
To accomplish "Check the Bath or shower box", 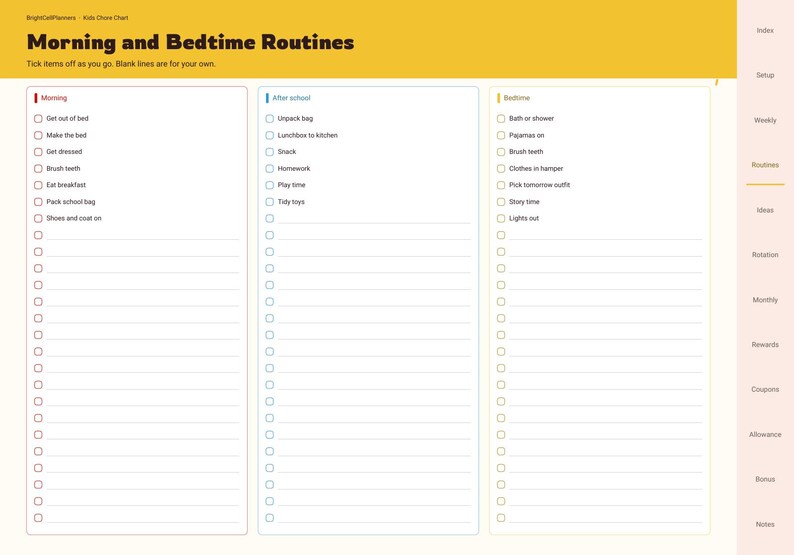I will coord(501,118).
